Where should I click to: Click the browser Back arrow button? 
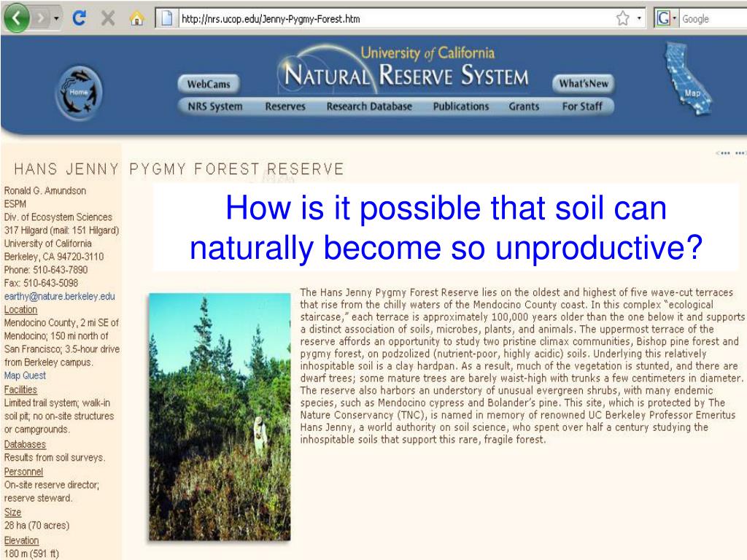point(16,18)
